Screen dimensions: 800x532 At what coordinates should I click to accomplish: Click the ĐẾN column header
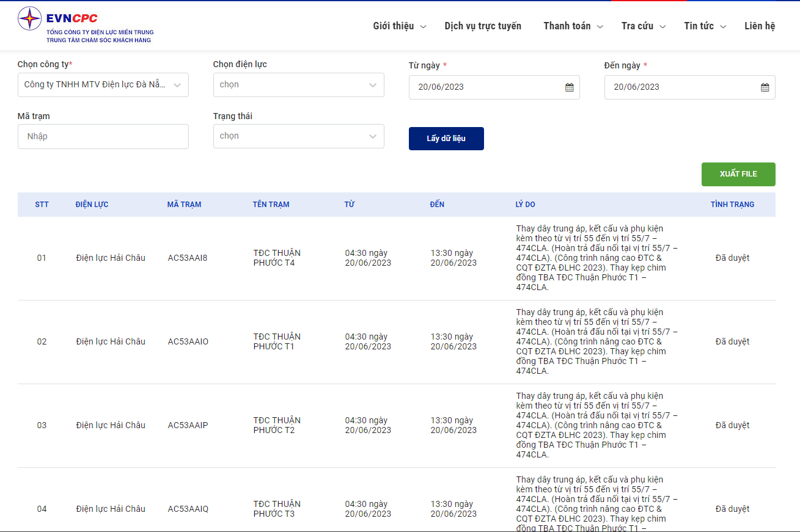(437, 205)
